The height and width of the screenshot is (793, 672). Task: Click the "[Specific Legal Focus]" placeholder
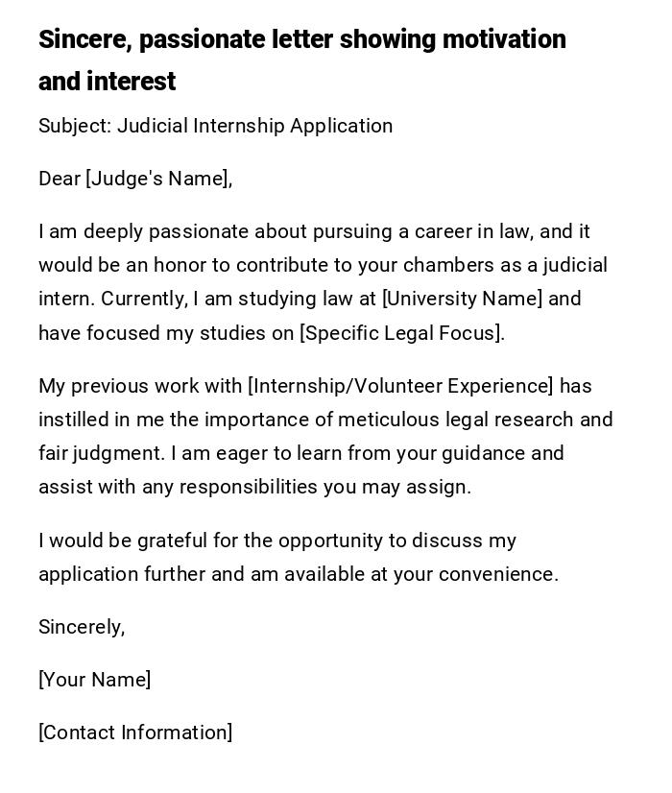point(400,333)
